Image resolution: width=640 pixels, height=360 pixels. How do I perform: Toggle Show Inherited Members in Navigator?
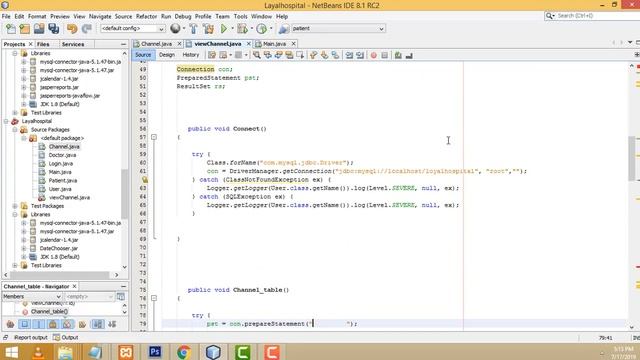(x=10, y=324)
